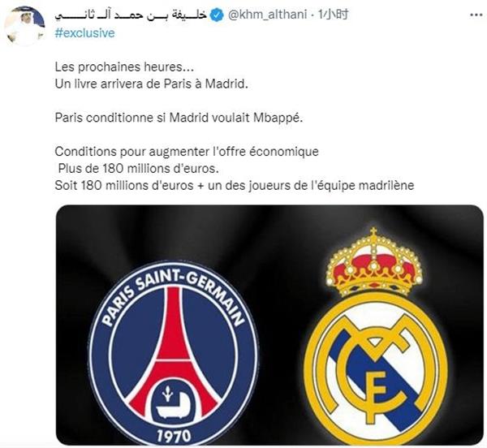Click the blue verified badge icon
The width and height of the screenshot is (487, 448).
(x=217, y=15)
